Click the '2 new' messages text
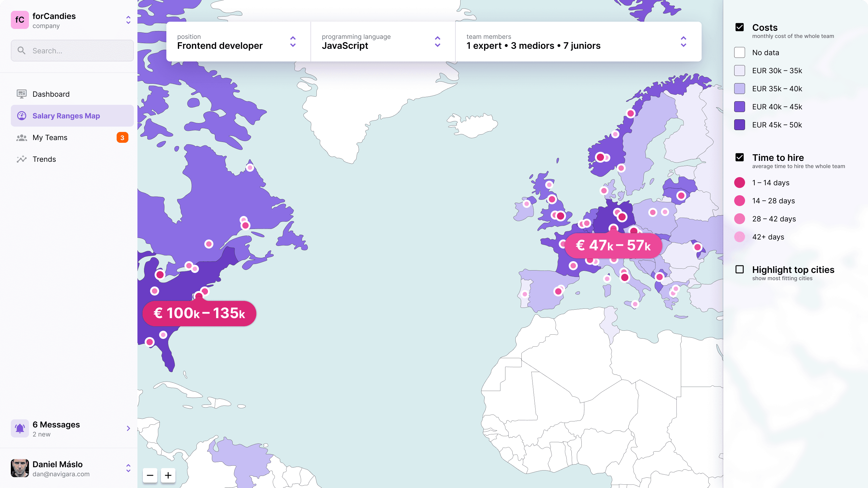The width and height of the screenshot is (868, 488). (42, 434)
